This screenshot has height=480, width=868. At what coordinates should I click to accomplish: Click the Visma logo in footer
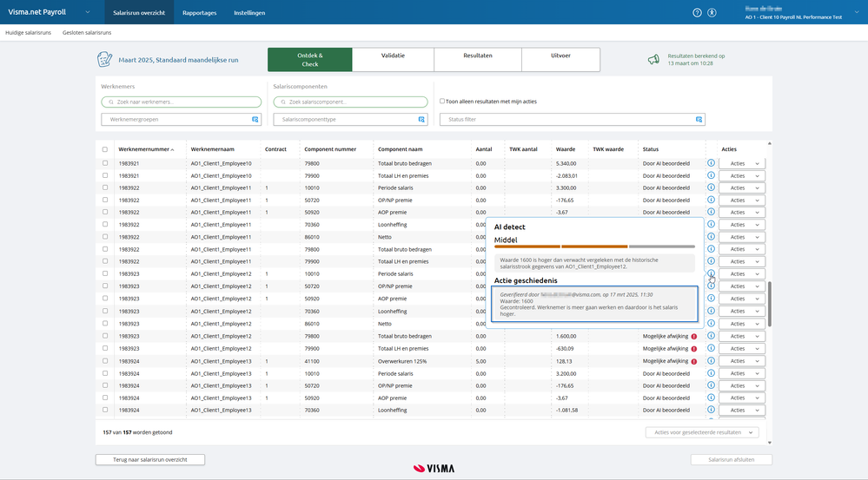point(434,469)
